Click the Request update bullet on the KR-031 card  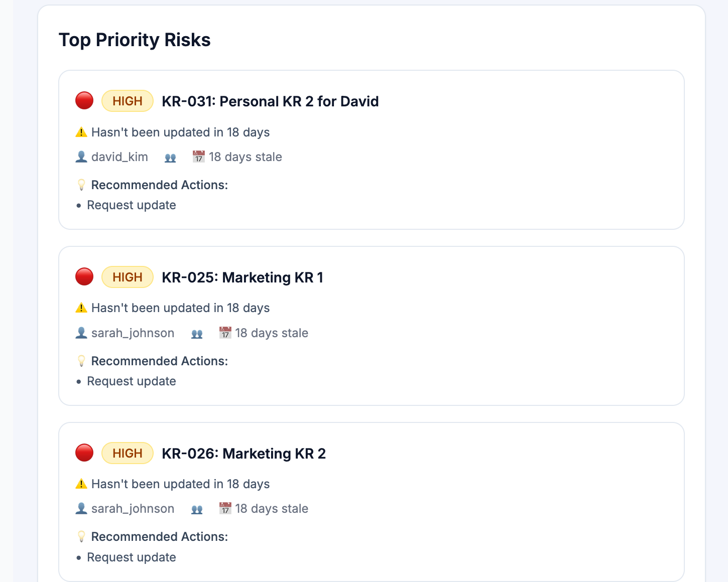pyautogui.click(x=131, y=205)
